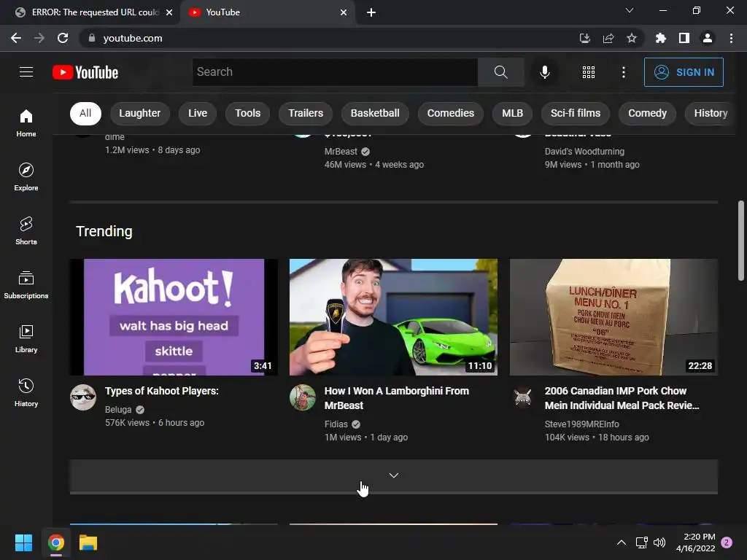Select the Trailers filter chip
The height and width of the screenshot is (560, 747).
tap(306, 113)
